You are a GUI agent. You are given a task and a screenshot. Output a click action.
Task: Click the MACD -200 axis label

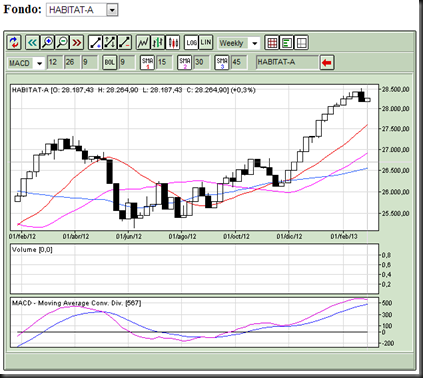388,343
